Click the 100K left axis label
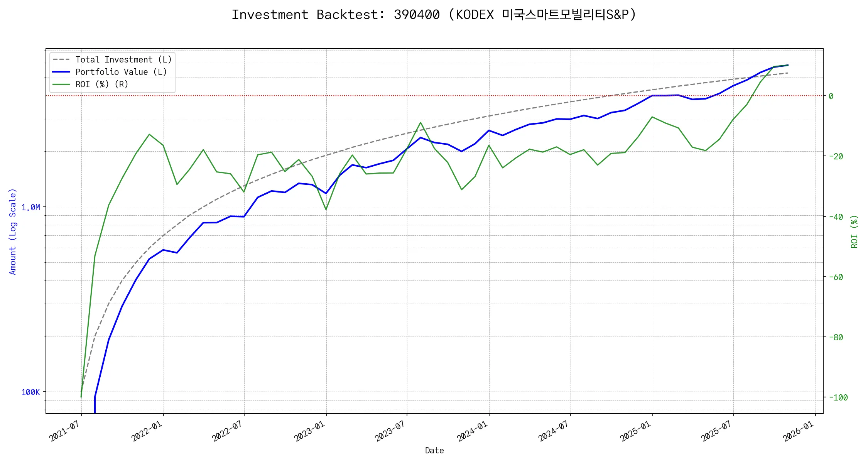The height and width of the screenshot is (463, 868). click(x=30, y=392)
